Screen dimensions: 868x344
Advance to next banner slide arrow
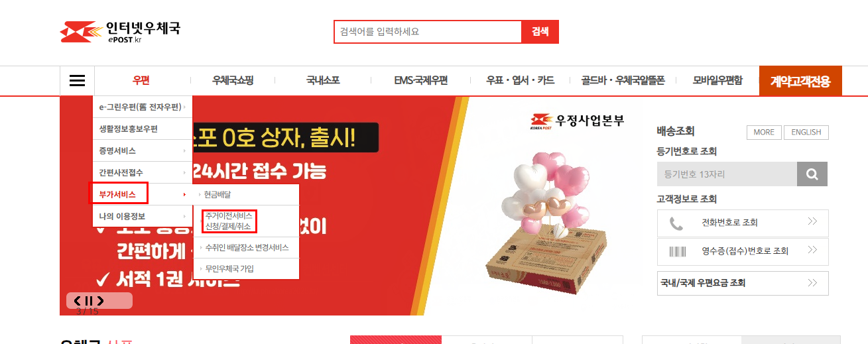click(100, 301)
